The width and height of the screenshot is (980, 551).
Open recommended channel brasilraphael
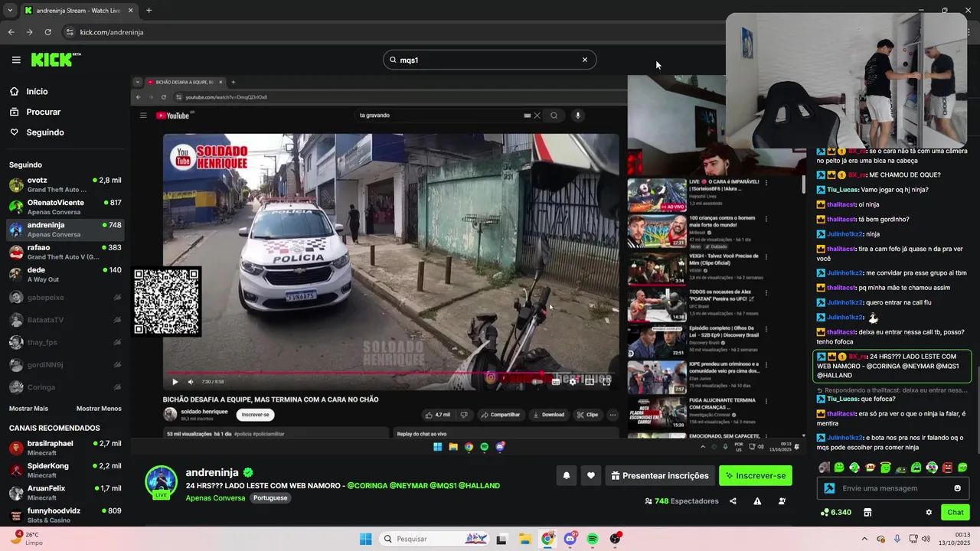65,448
